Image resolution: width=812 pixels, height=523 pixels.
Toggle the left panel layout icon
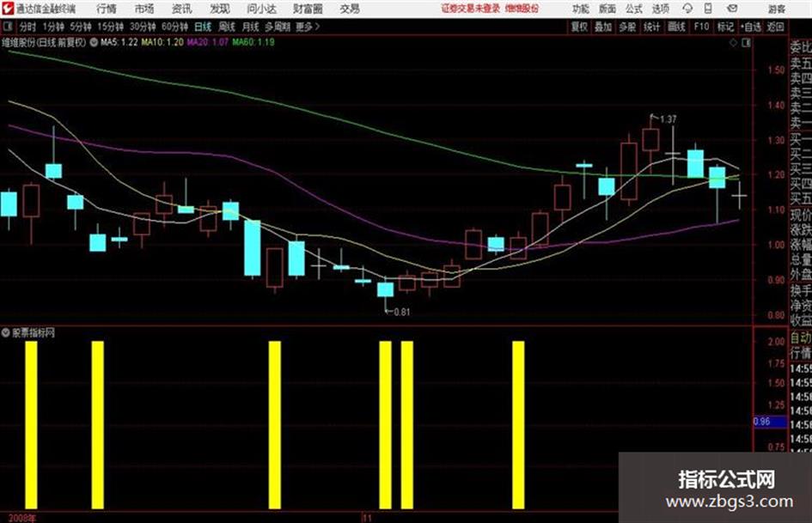pyautogui.click(x=8, y=27)
